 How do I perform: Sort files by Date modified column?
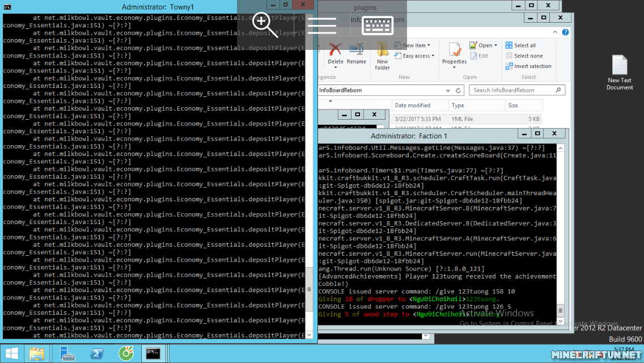tap(413, 105)
